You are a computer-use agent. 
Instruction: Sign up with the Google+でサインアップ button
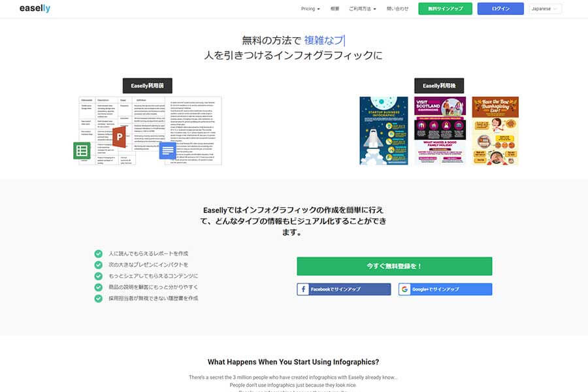[x=445, y=289]
